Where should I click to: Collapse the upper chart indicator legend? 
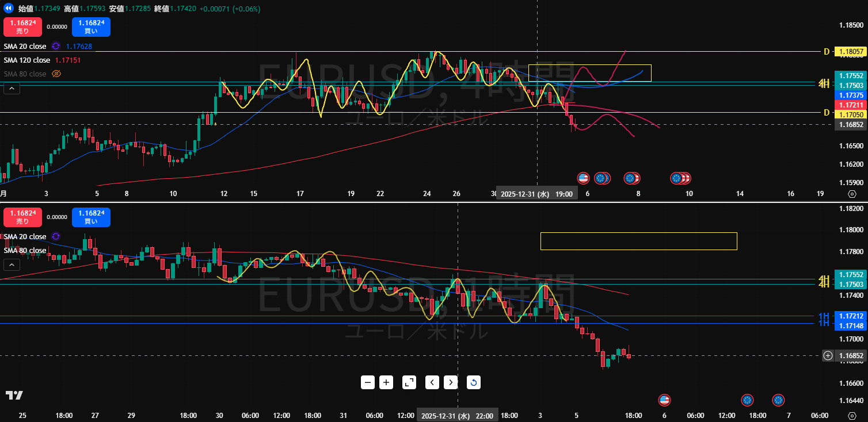click(12, 89)
